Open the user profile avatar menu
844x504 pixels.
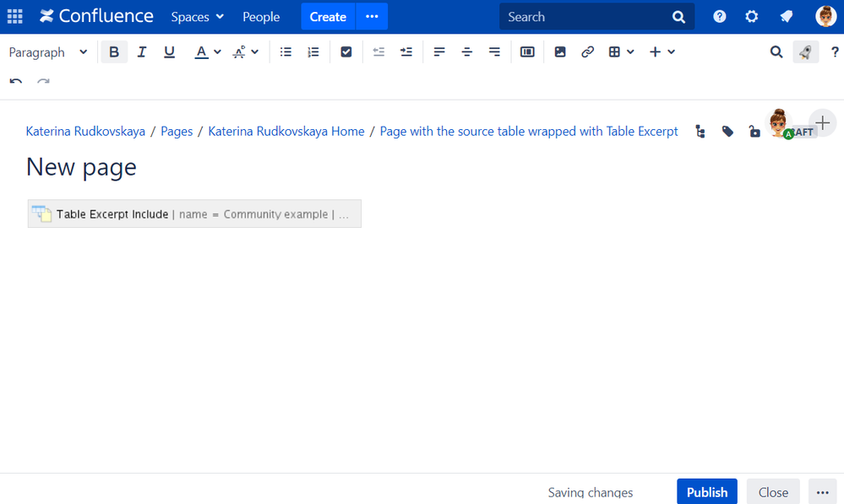(x=825, y=17)
